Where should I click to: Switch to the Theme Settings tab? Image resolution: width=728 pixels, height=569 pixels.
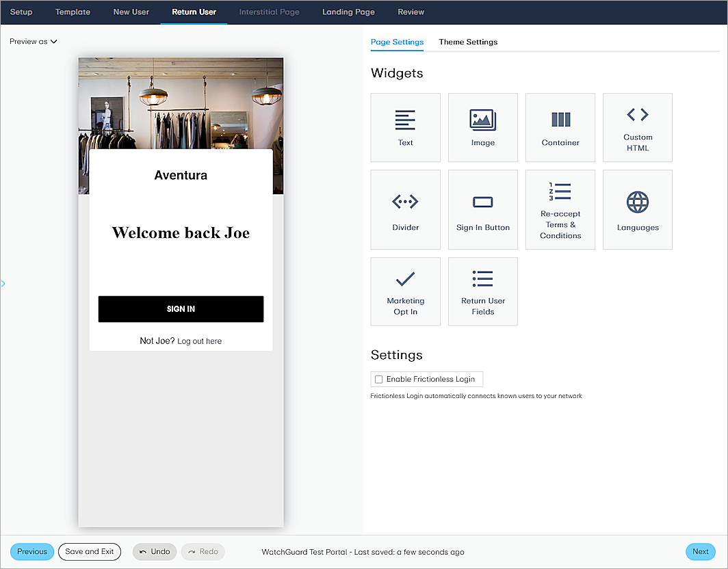coord(468,42)
